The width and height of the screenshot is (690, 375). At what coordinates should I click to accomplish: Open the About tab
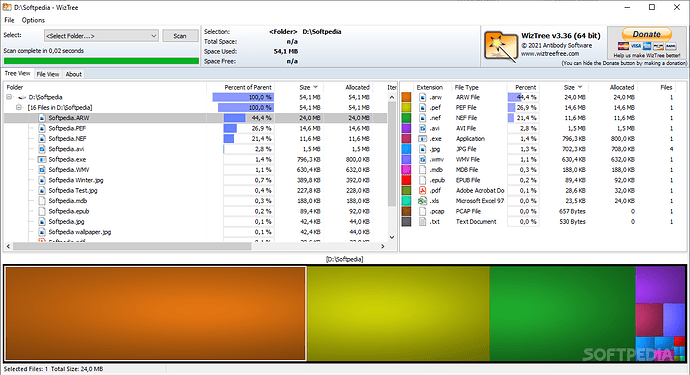(73, 74)
